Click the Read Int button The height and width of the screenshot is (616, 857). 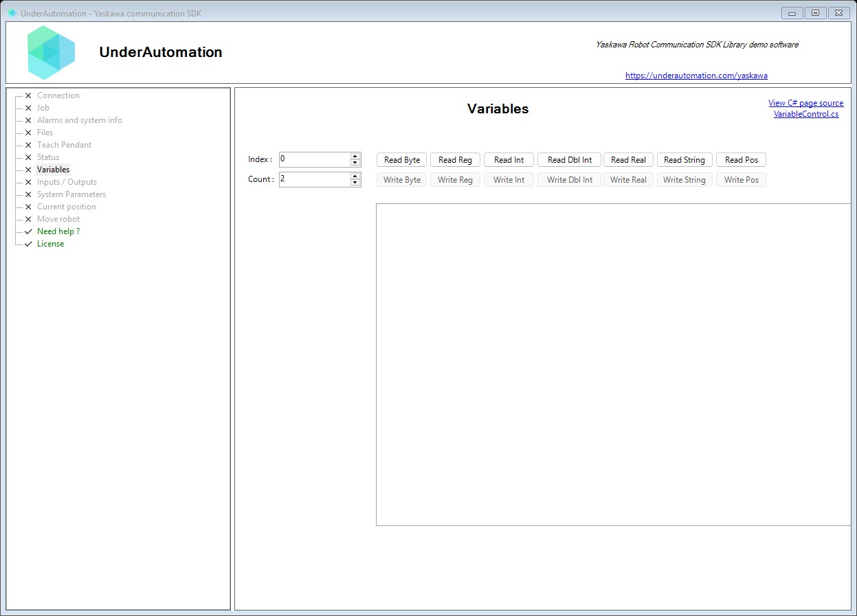tap(509, 160)
